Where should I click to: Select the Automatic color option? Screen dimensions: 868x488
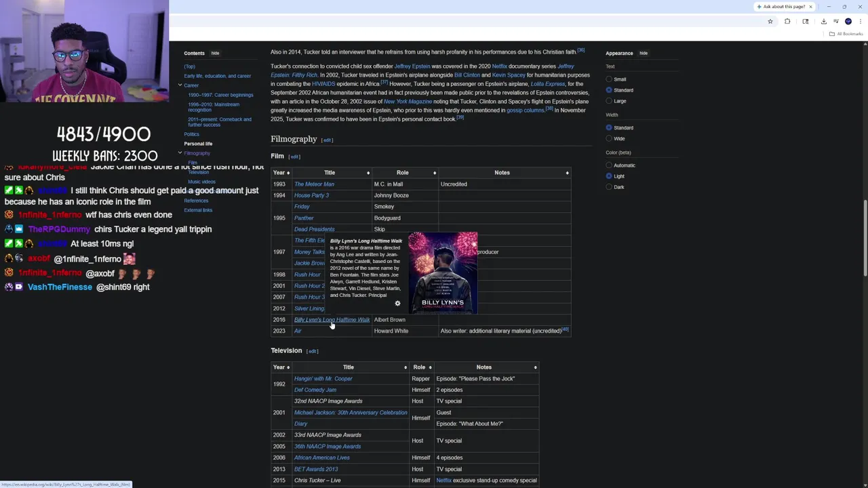point(609,165)
